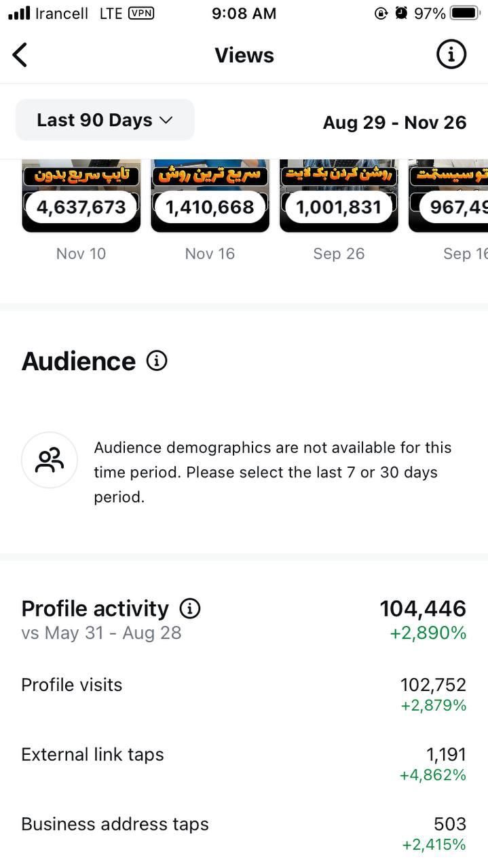The width and height of the screenshot is (488, 868).
Task: Select the External link taps row
Action: [x=244, y=764]
